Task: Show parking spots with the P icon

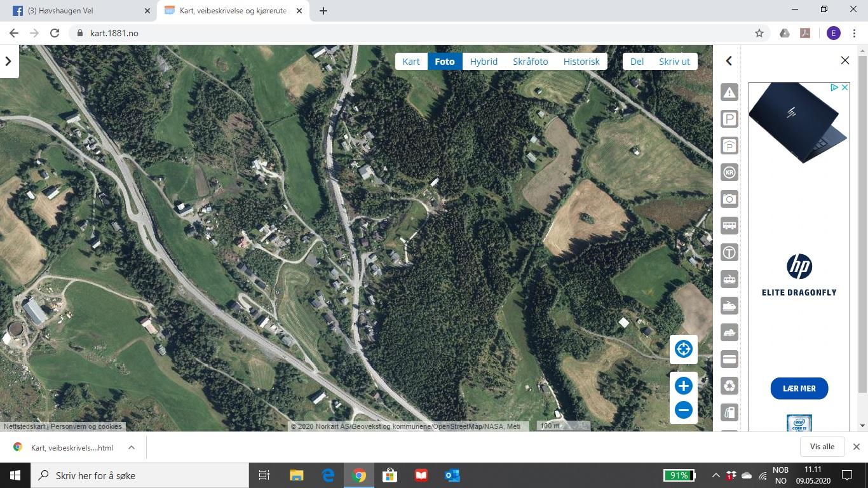Action: point(729,119)
